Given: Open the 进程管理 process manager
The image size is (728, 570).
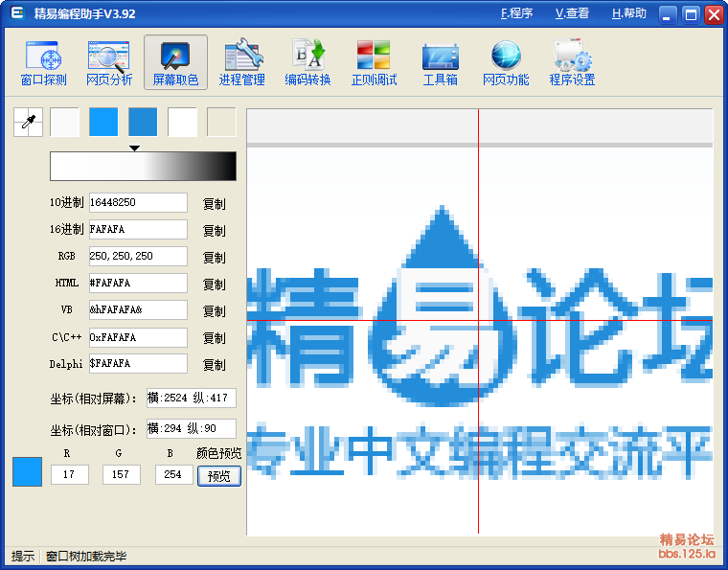Looking at the screenshot, I should click(x=242, y=62).
